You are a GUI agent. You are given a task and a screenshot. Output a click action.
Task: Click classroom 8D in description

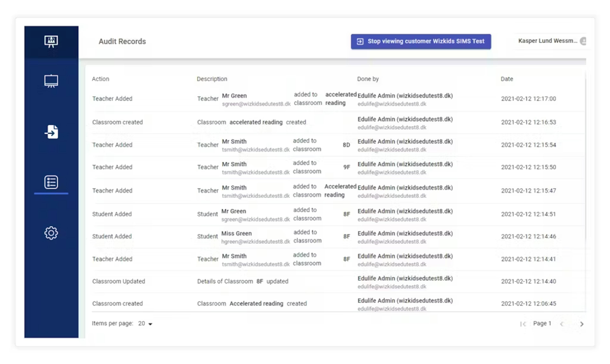click(346, 145)
